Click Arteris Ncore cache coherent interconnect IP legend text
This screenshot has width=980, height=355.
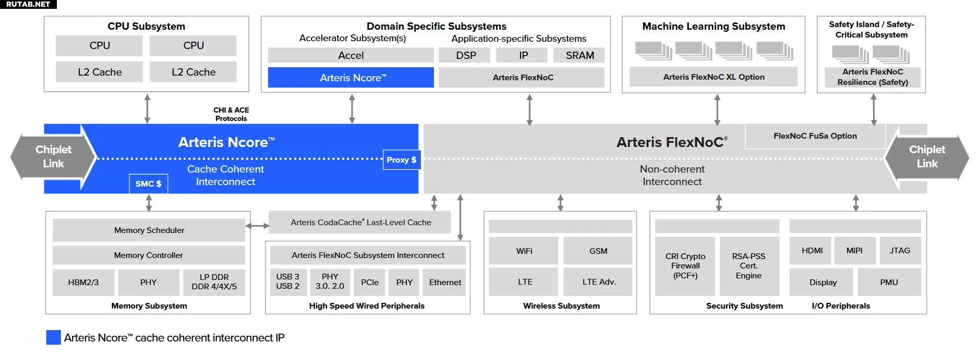coord(174,338)
